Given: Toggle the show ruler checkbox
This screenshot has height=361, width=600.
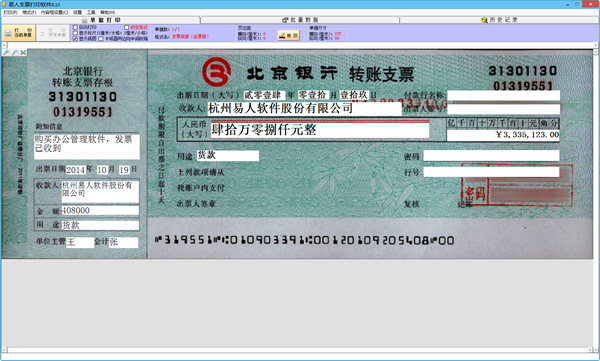Looking at the screenshot, I should (75, 33).
